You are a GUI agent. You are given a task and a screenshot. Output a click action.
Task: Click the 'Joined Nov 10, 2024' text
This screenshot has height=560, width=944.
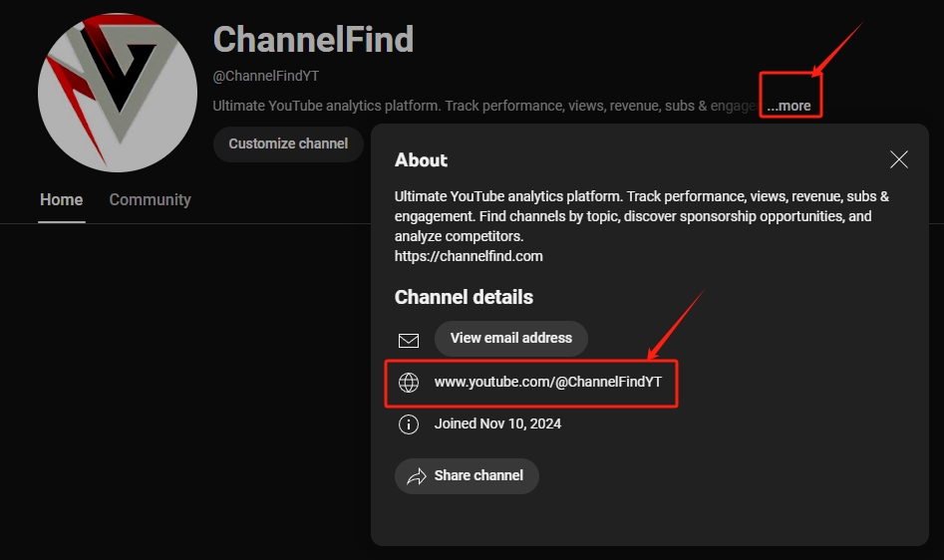497,423
